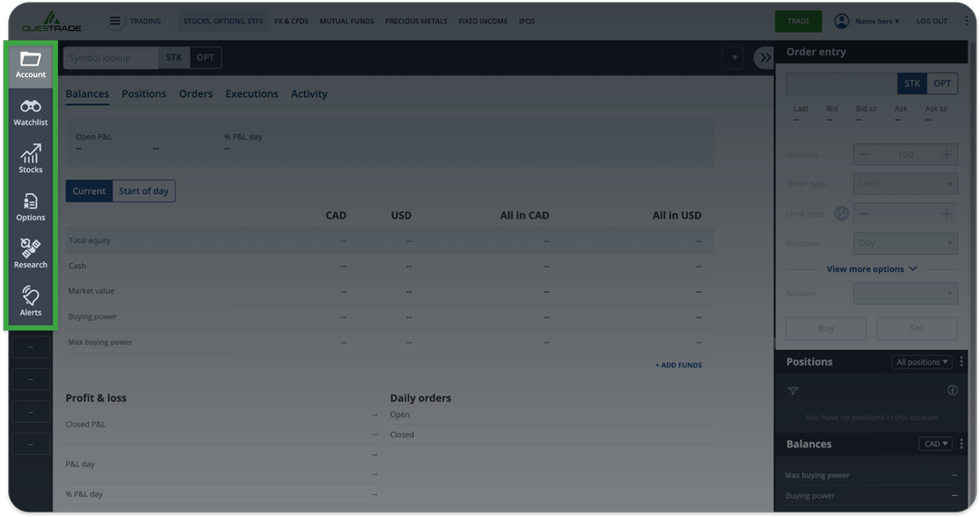Open the Stocks chart icon
The image size is (980, 517).
[30, 153]
